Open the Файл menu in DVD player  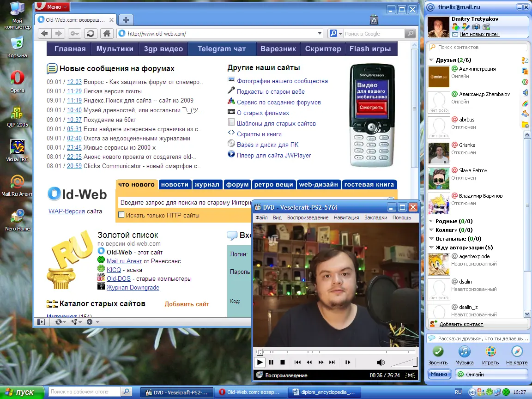click(261, 218)
